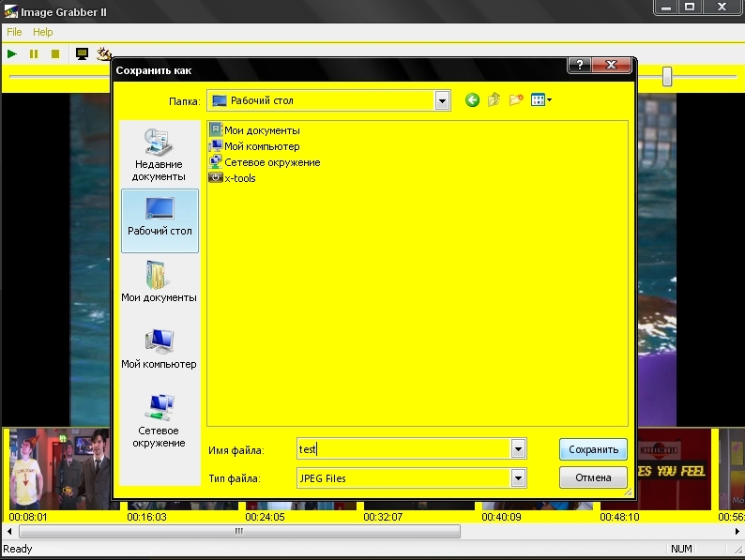Click the Ready status bar text
The height and width of the screenshot is (560, 745).
pyautogui.click(x=18, y=549)
